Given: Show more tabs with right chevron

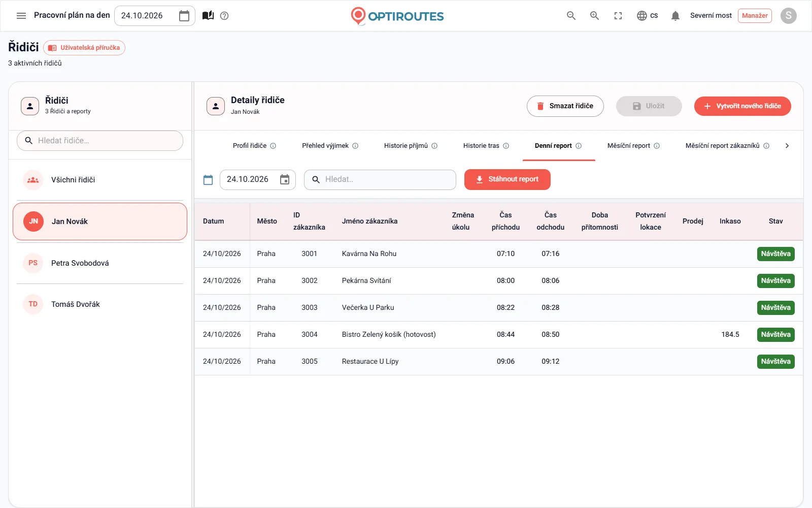Looking at the screenshot, I should coord(787,146).
